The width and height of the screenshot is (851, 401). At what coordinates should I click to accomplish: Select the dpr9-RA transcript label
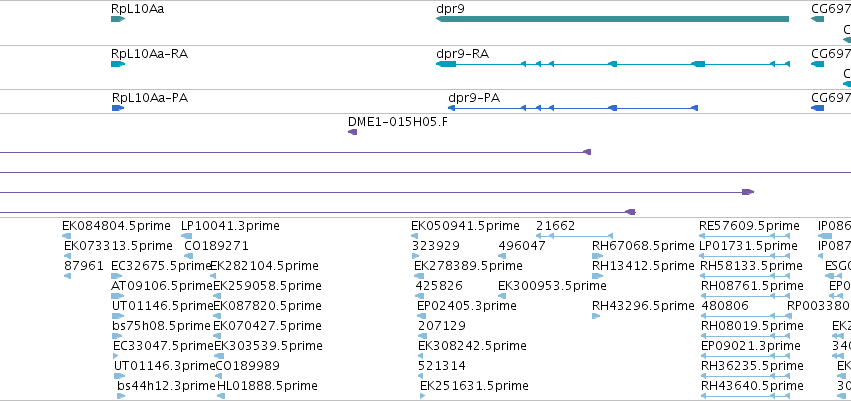(462, 54)
